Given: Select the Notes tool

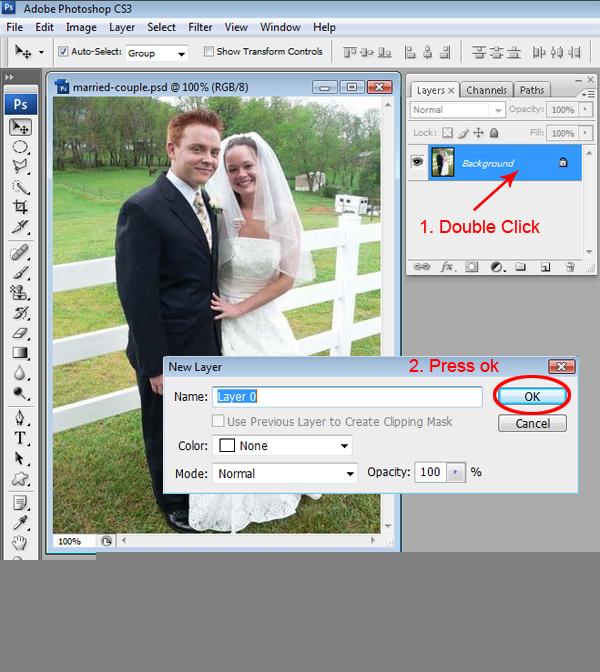Looking at the screenshot, I should (x=20, y=503).
